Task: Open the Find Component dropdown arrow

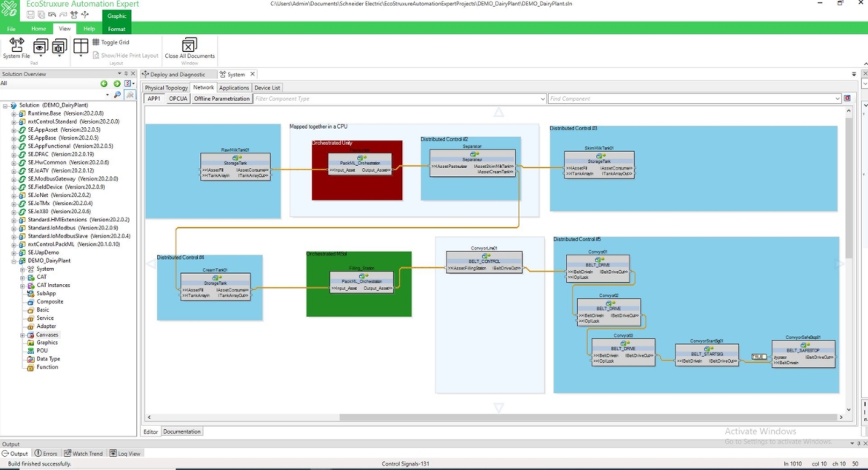Action: coord(838,98)
